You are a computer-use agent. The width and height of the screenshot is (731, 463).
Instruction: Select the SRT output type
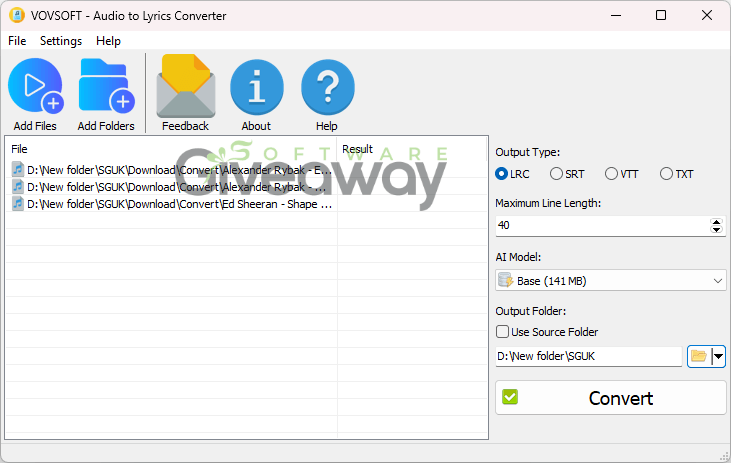pyautogui.click(x=567, y=174)
